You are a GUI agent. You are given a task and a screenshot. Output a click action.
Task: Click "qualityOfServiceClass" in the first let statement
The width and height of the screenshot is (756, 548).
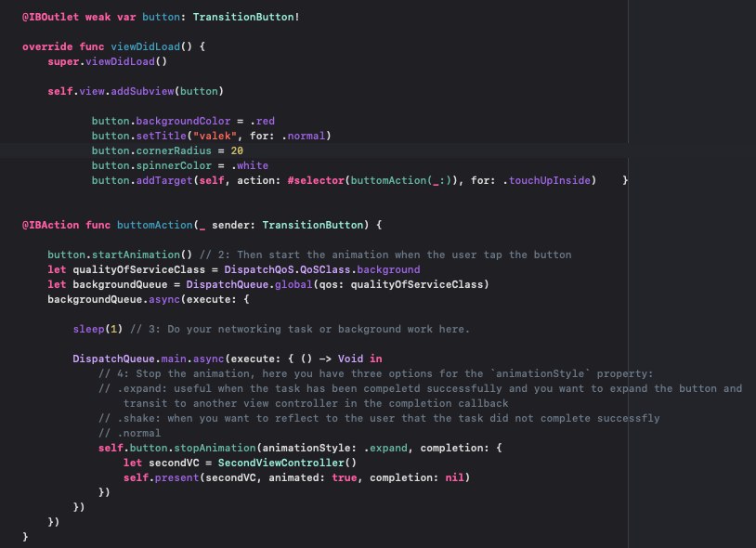(x=139, y=270)
